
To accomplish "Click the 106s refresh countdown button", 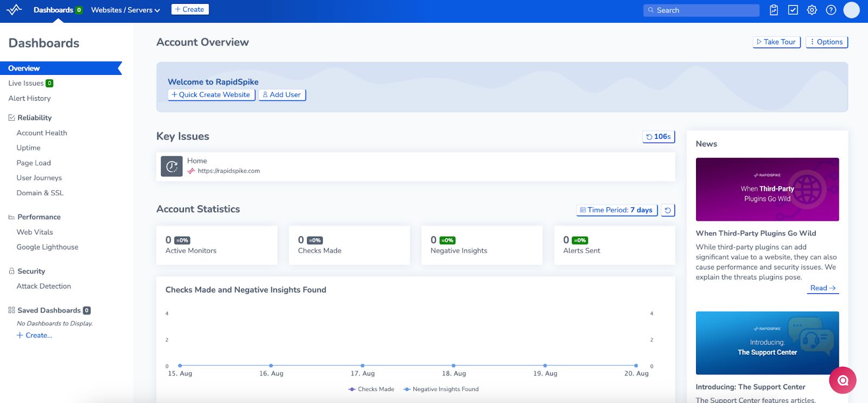I will coord(659,137).
